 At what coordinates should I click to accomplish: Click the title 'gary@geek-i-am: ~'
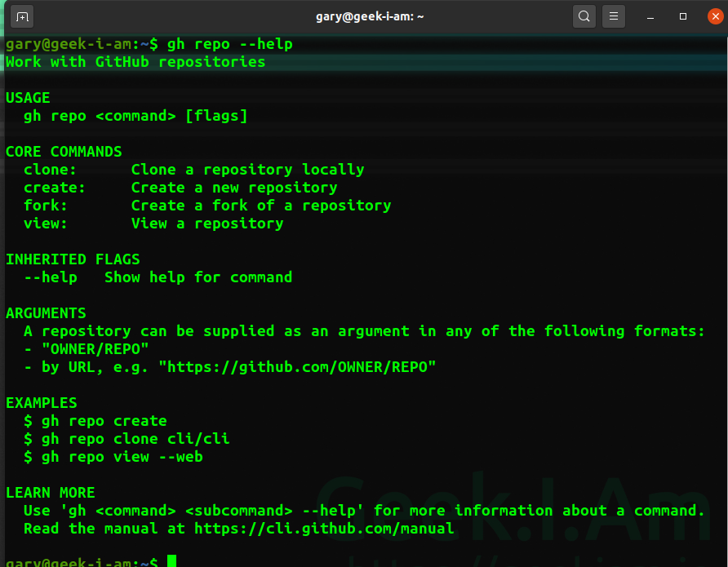point(370,16)
